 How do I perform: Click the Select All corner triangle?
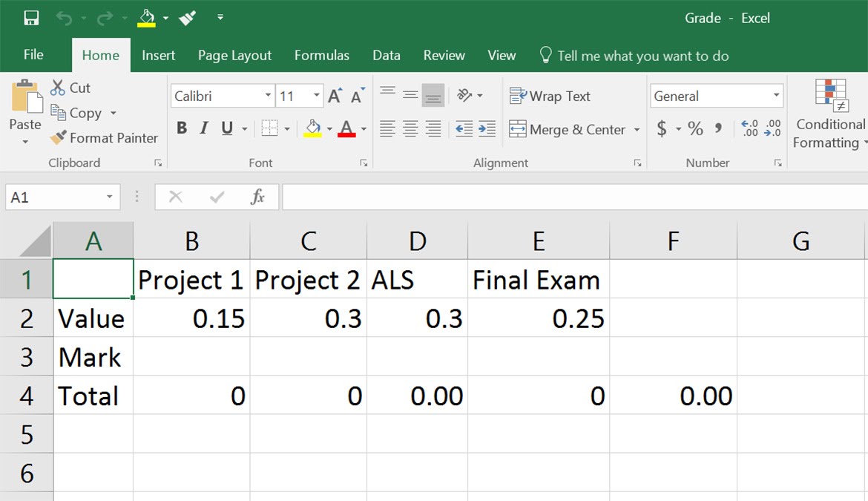click(x=35, y=241)
